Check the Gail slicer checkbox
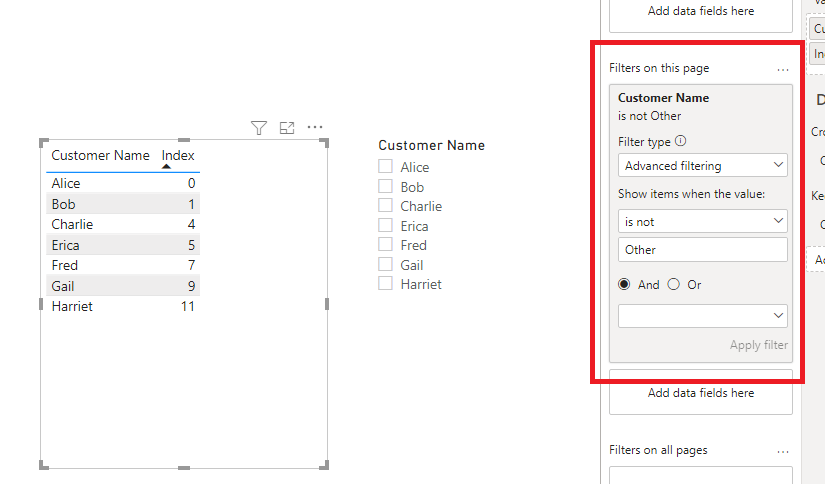The height and width of the screenshot is (484, 825). coord(385,264)
